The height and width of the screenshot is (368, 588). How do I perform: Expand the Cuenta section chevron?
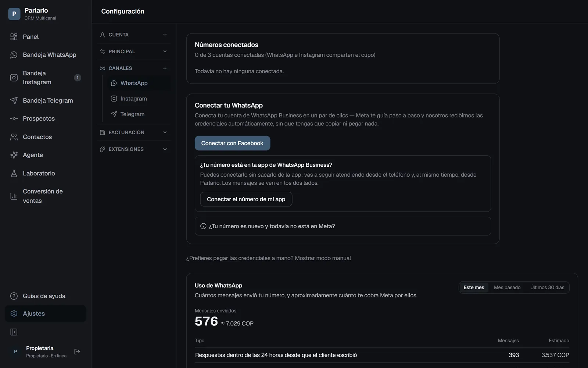(x=165, y=35)
